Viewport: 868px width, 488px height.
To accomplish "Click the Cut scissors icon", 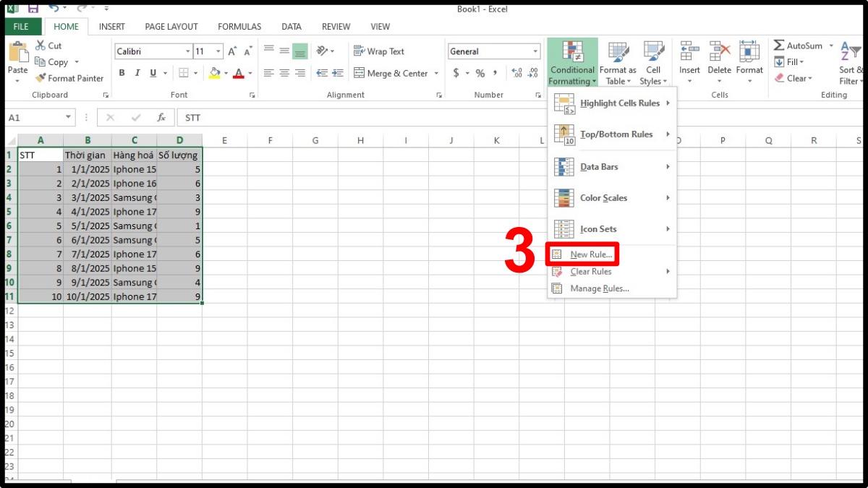I will click(41, 46).
